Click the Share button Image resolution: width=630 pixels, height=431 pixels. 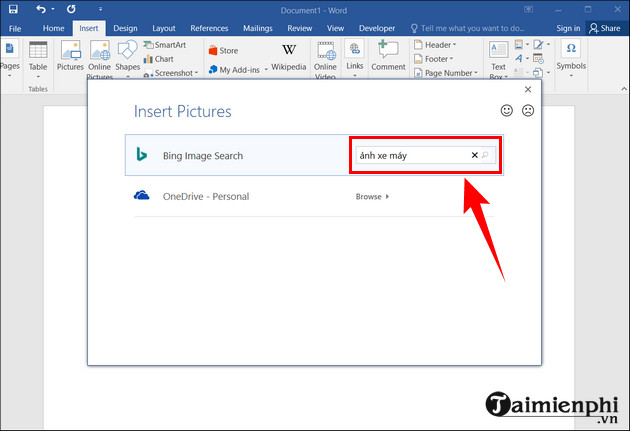[605, 28]
